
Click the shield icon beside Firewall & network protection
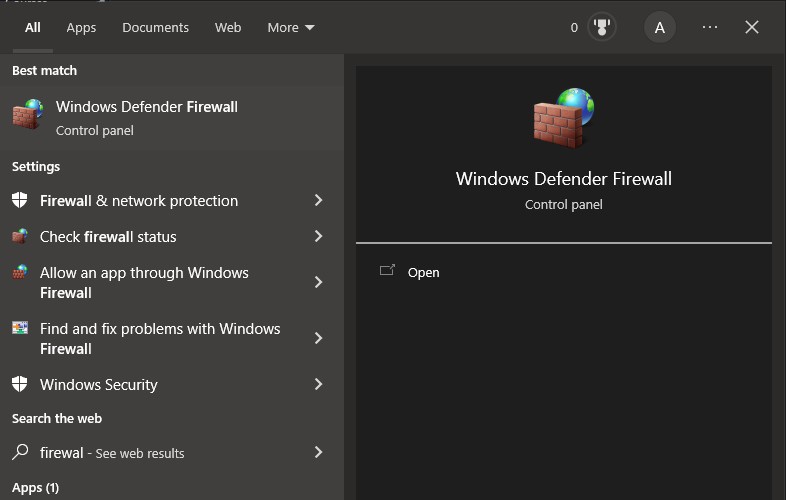20,200
